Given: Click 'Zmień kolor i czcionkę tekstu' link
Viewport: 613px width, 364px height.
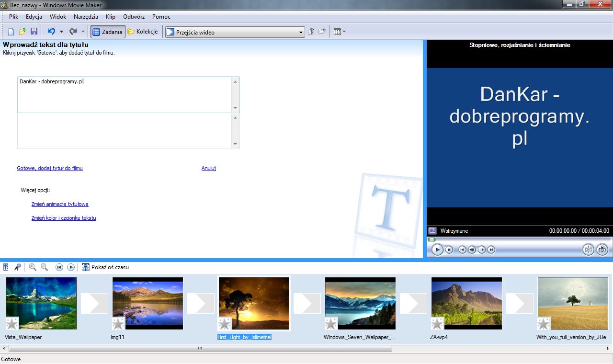Looking at the screenshot, I should coord(64,218).
